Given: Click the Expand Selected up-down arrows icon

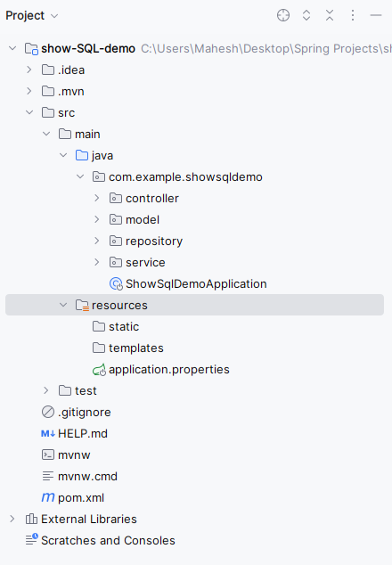Looking at the screenshot, I should pyautogui.click(x=306, y=15).
